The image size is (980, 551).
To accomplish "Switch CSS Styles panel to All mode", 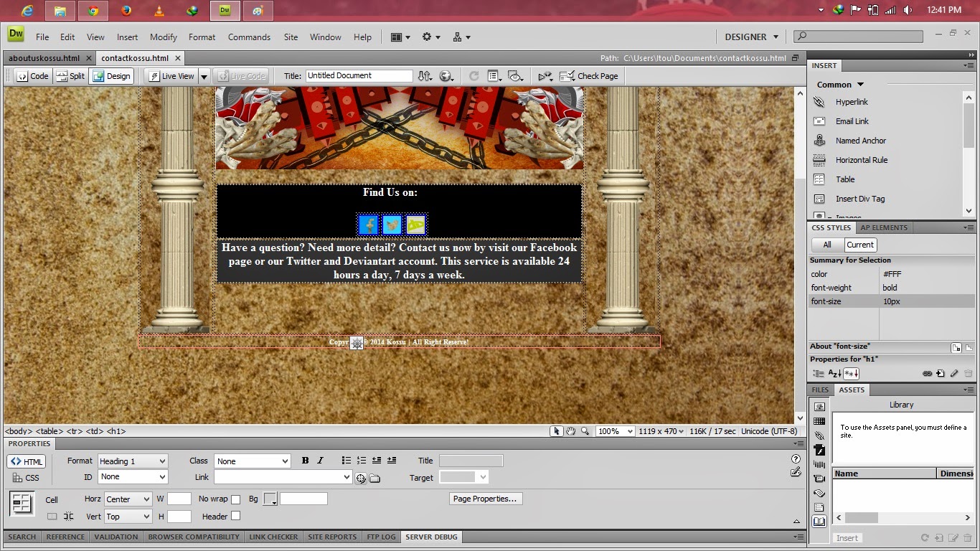I will 827,245.
